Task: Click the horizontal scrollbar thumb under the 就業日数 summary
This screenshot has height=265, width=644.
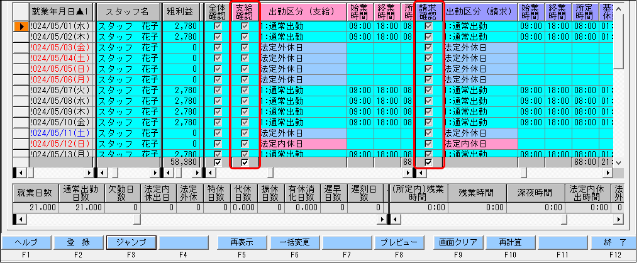Action: coord(136,220)
